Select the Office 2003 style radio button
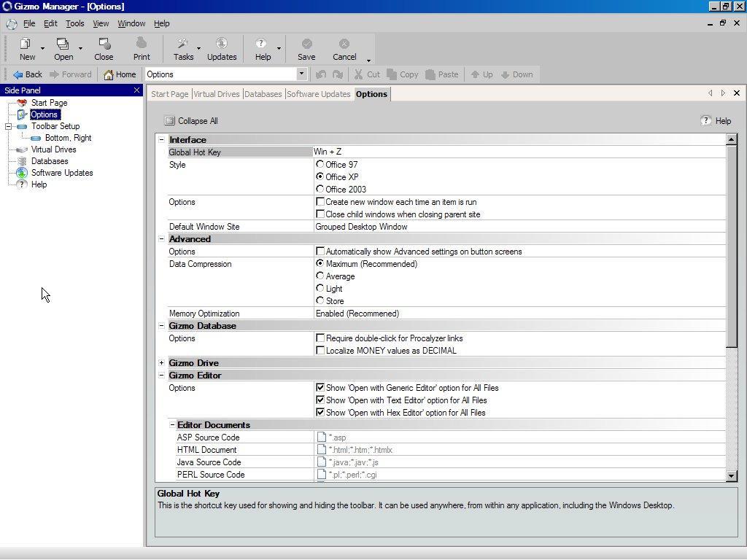This screenshot has height=560, width=747. [x=320, y=189]
